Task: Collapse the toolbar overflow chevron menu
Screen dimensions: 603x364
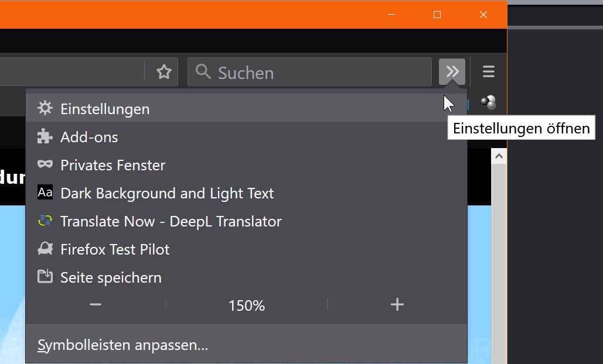Action: (452, 72)
